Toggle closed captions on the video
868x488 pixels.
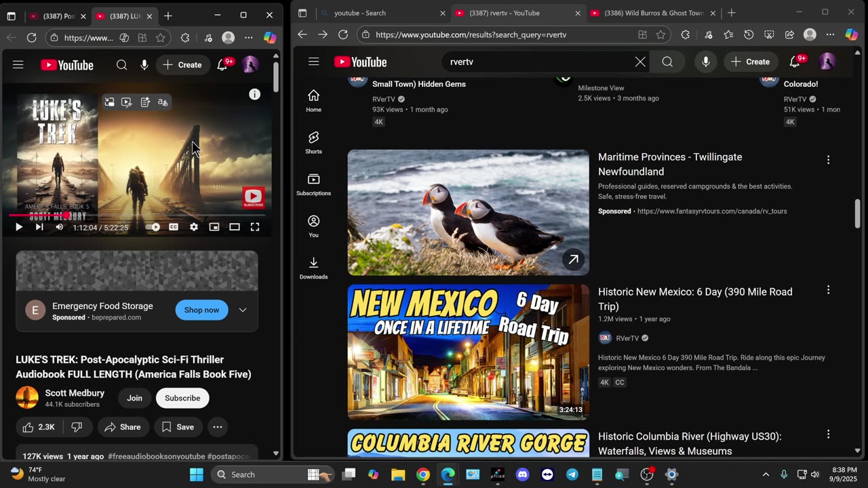click(174, 227)
